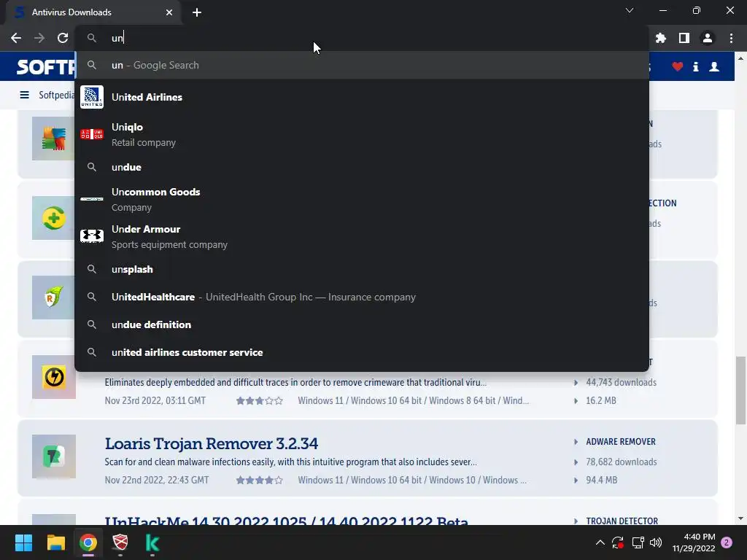Image resolution: width=747 pixels, height=560 pixels.
Task: Select the Under Armour suggestion
Action: (362, 236)
